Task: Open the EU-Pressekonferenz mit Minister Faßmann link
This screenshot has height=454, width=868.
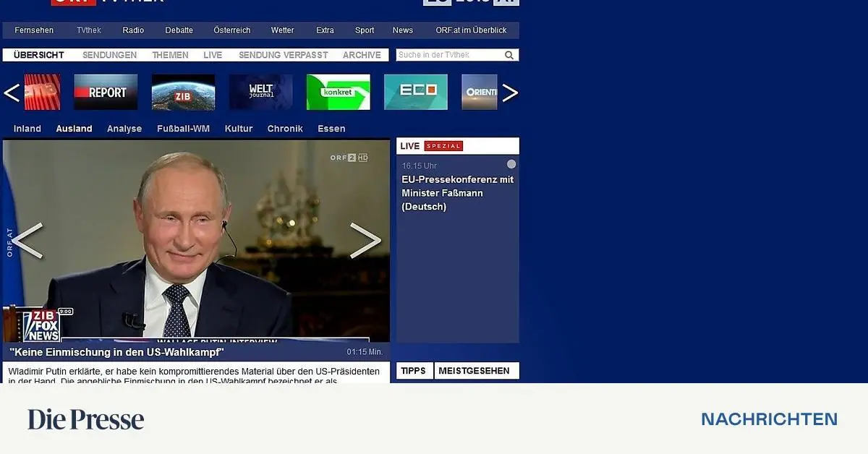Action: pos(457,193)
